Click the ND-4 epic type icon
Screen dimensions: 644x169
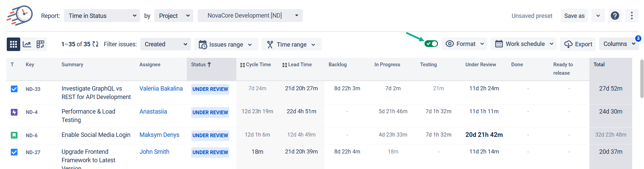[x=14, y=112]
